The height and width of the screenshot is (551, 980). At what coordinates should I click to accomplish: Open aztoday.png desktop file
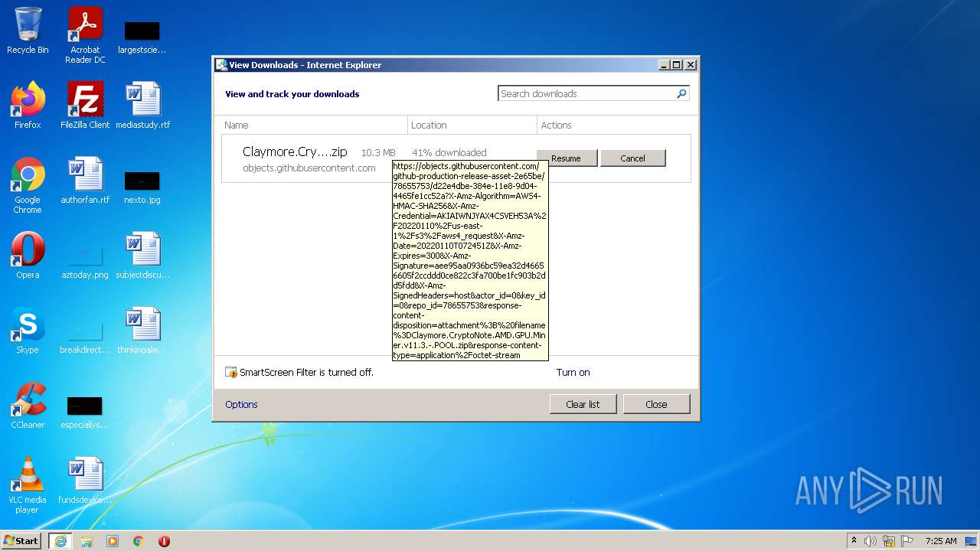click(x=85, y=261)
